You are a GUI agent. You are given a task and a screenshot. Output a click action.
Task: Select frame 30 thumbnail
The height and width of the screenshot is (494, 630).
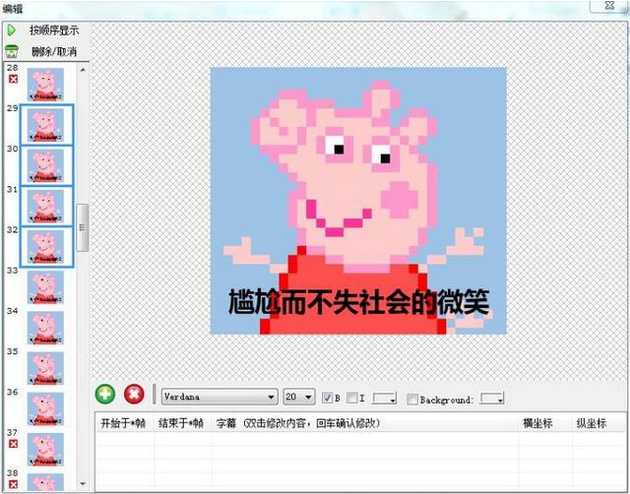tap(45, 165)
